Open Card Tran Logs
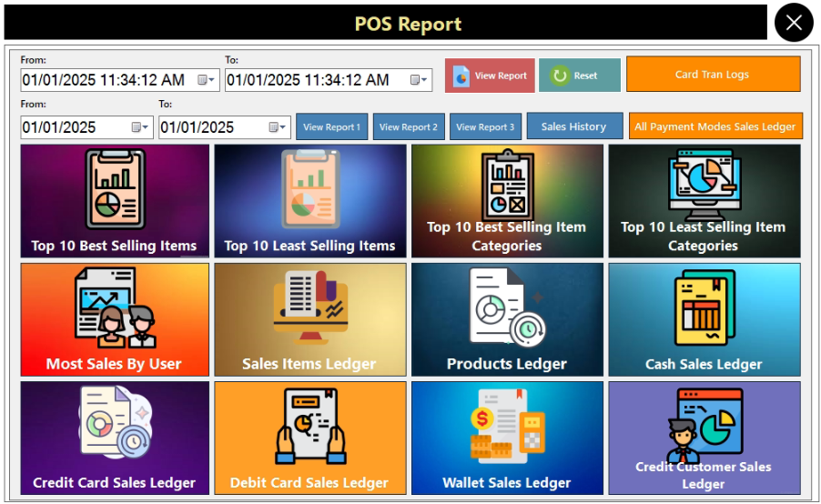The width and height of the screenshot is (821, 504). point(713,75)
